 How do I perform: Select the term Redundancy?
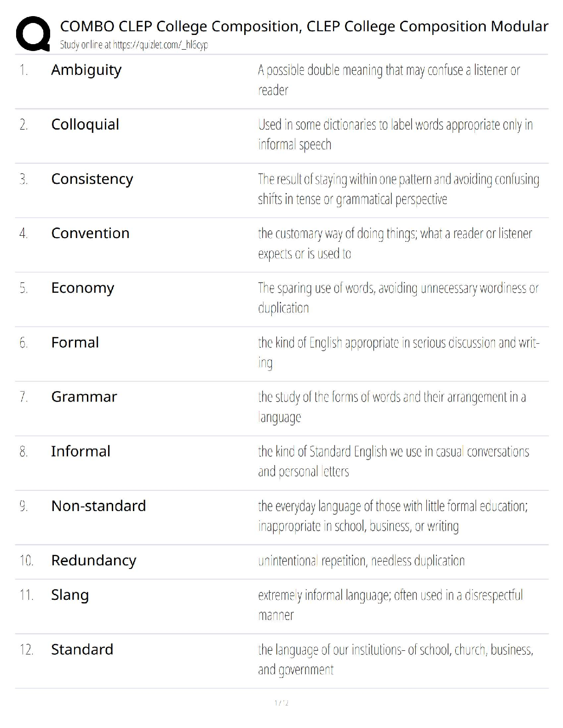(94, 561)
